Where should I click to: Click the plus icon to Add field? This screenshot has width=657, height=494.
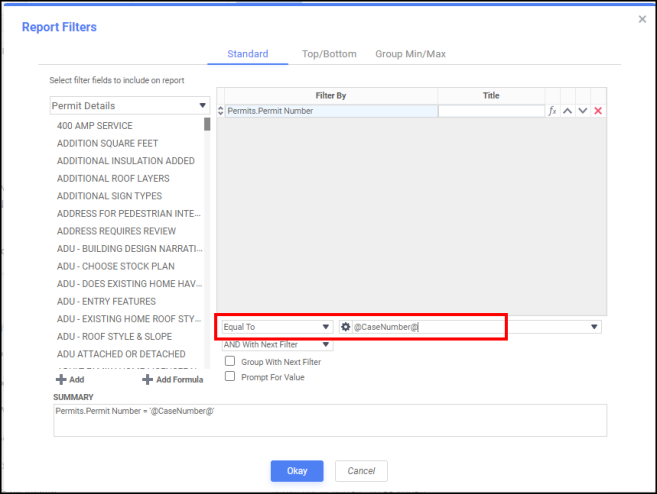[x=61, y=380]
